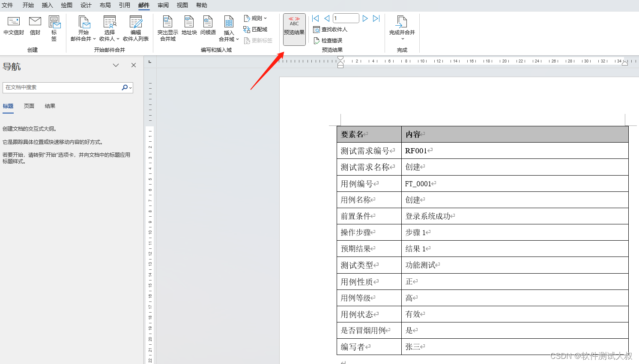Click the 登录系统成功 cell

click(515, 216)
